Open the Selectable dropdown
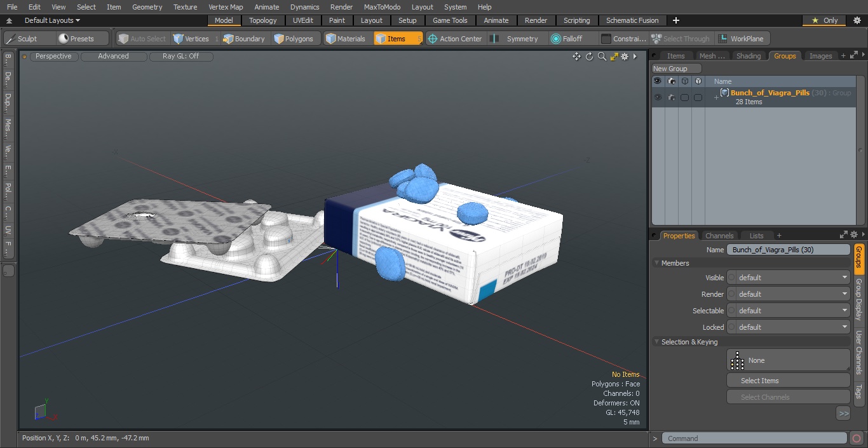This screenshot has width=868, height=448. click(x=788, y=311)
